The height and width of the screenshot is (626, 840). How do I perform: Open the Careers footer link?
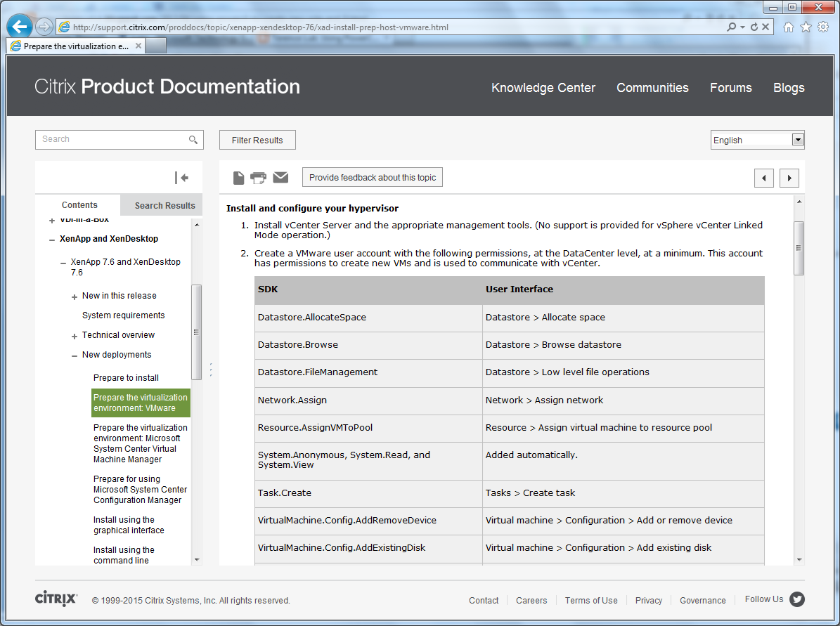click(531, 600)
